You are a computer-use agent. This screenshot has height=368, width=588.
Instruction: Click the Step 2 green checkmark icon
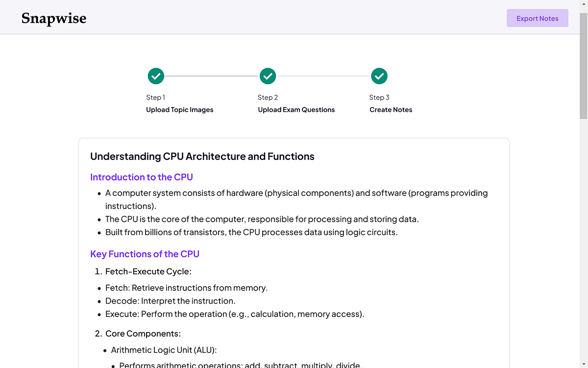[268, 76]
